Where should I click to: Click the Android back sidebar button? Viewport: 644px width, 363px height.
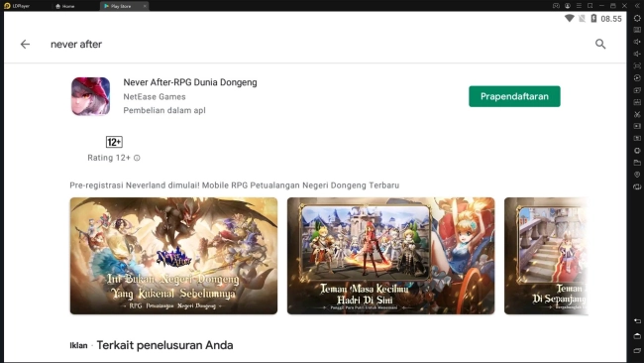click(637, 321)
